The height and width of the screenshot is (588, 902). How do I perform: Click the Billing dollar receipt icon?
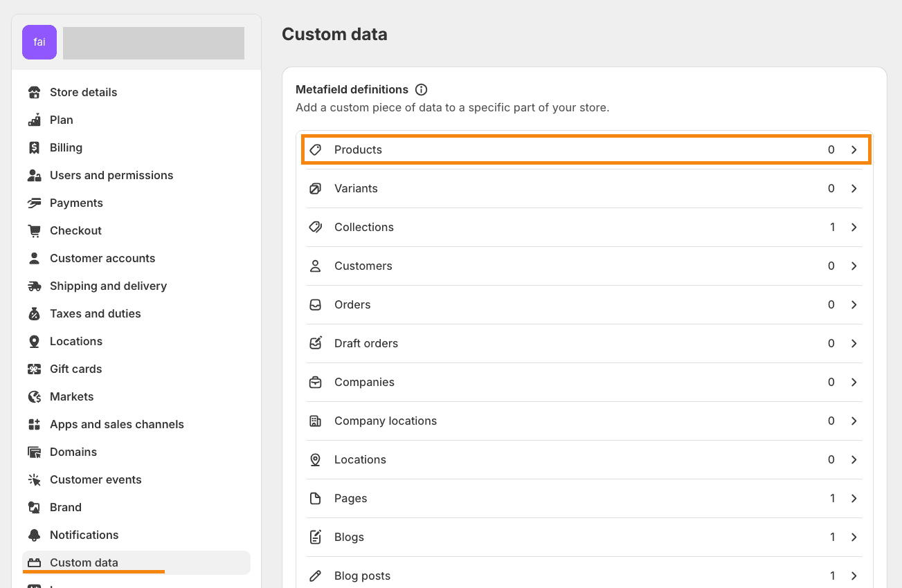point(34,147)
